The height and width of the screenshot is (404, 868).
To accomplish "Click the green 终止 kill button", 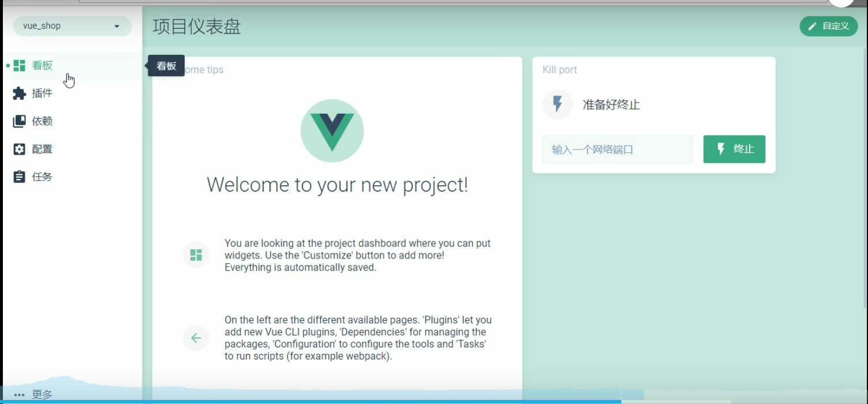I will pyautogui.click(x=734, y=149).
